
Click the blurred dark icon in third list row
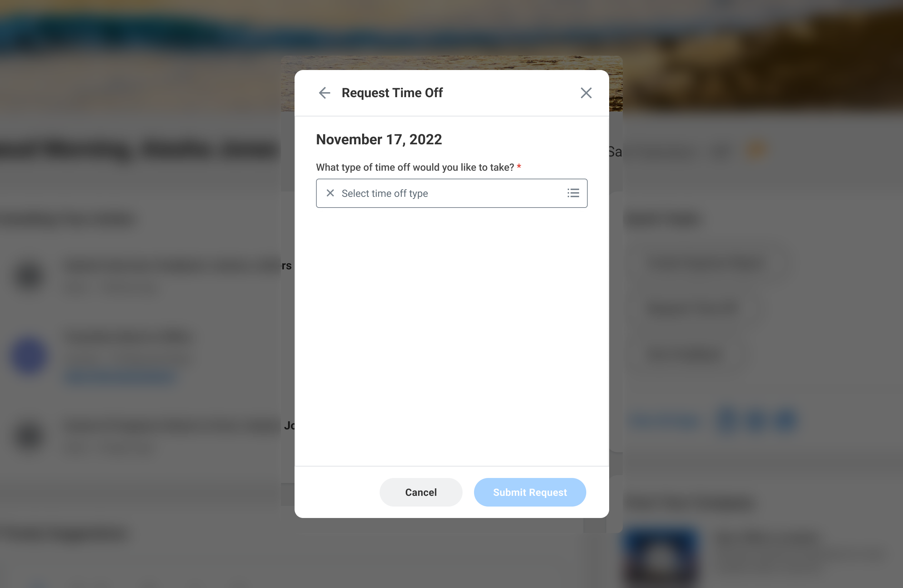pos(30,436)
